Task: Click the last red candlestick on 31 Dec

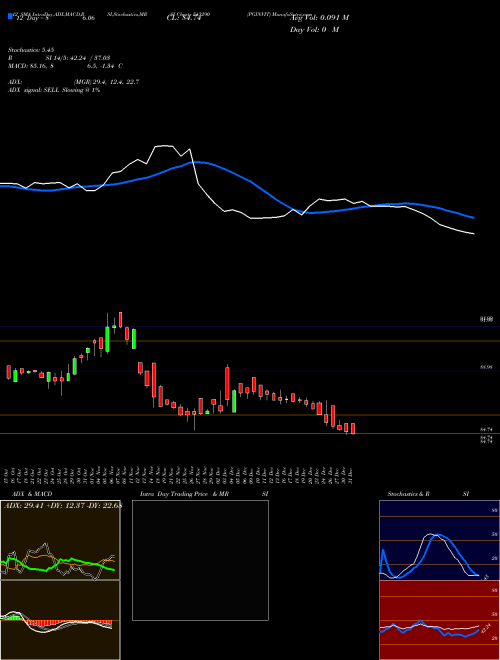Action: pyautogui.click(x=353, y=428)
